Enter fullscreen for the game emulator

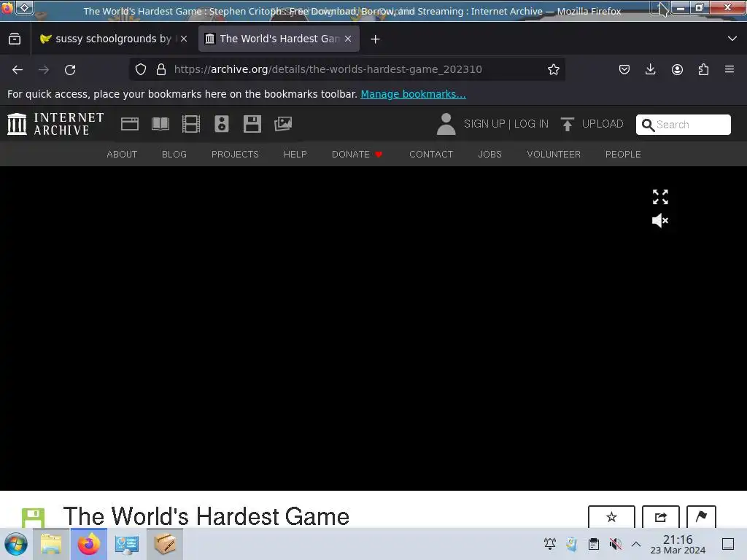coord(660,197)
